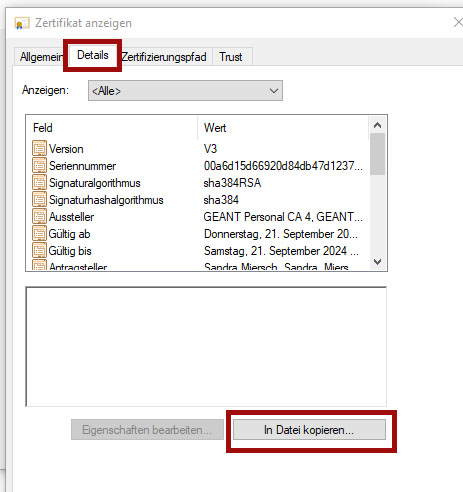Click the dropdown chevron arrow next to <Alle>
This screenshot has width=463, height=492.
click(x=274, y=91)
